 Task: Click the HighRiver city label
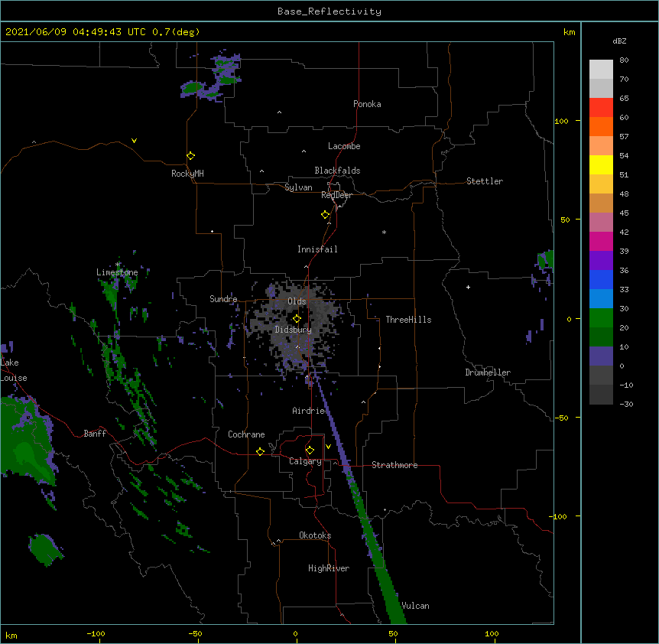pos(329,568)
